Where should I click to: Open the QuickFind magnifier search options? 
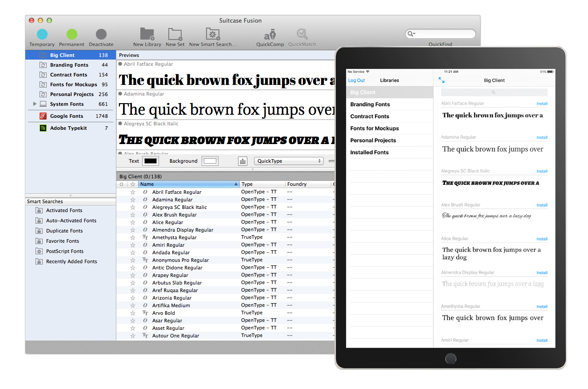coord(411,34)
